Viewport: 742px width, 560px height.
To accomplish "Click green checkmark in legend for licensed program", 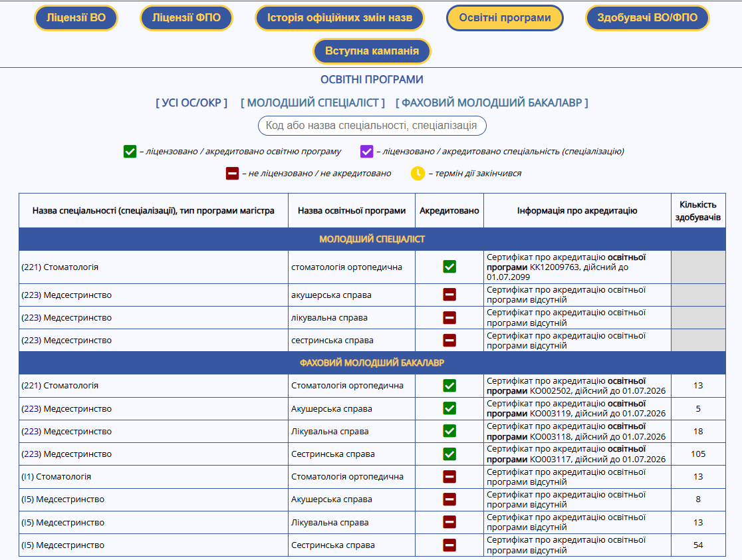I will [130, 152].
